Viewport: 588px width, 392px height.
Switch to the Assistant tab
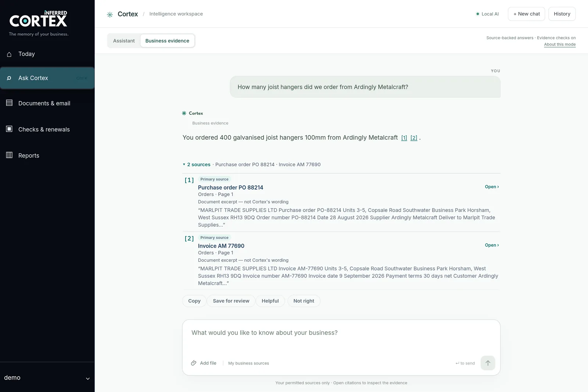tap(124, 41)
